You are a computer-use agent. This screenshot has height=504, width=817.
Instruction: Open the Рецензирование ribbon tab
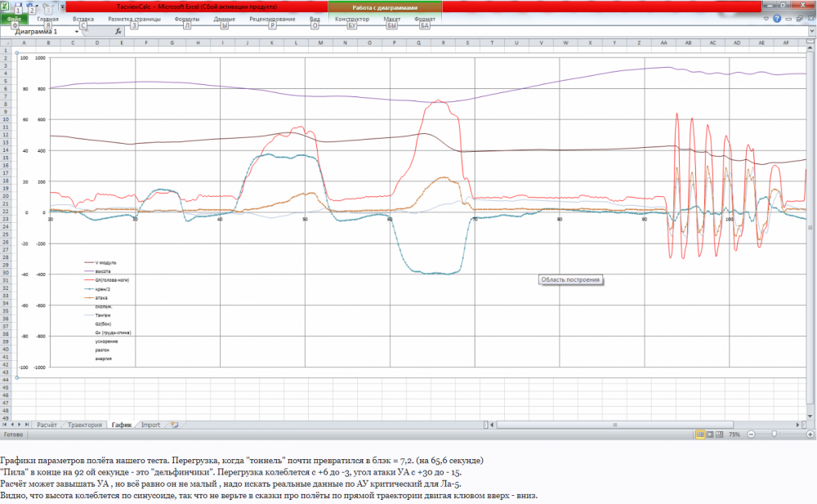[272, 19]
